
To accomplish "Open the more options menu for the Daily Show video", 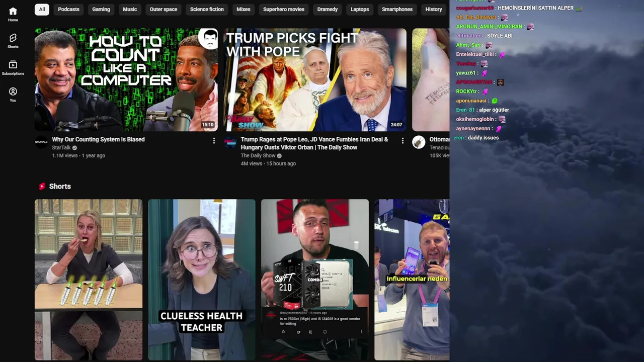I will click(403, 141).
